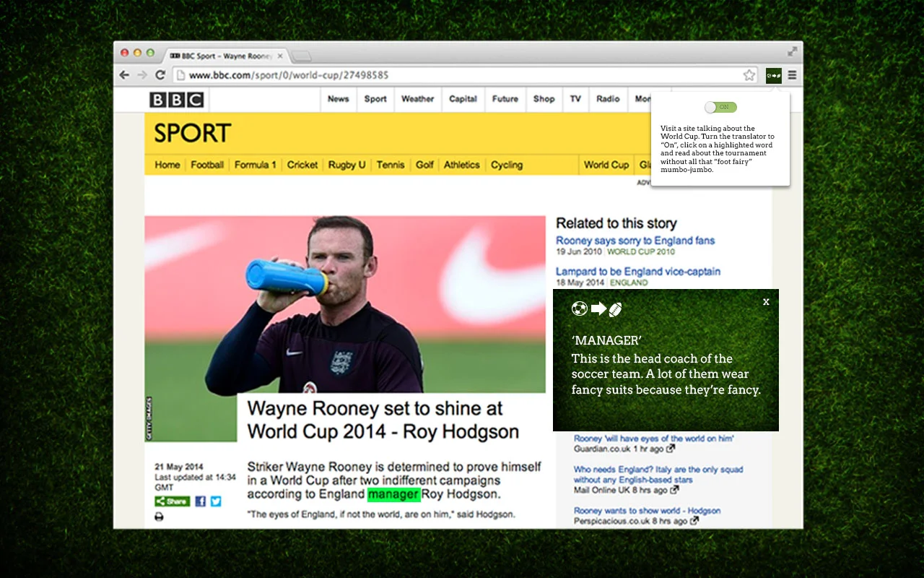
Task: Go to Formula 1 section
Action: click(256, 165)
